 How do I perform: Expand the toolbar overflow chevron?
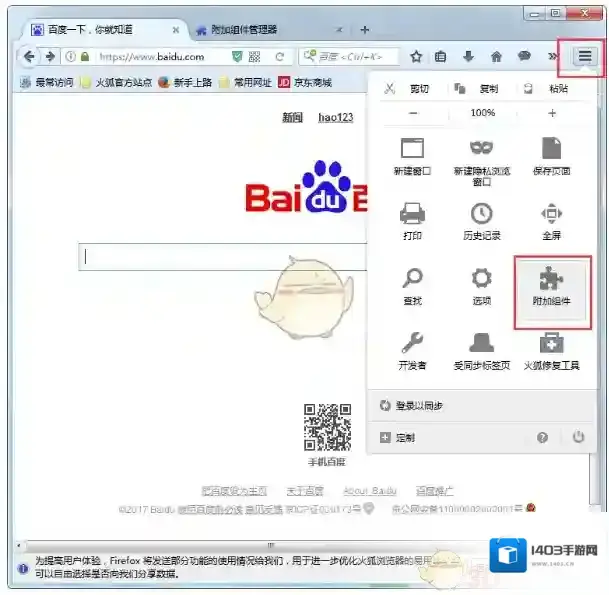pyautogui.click(x=552, y=57)
